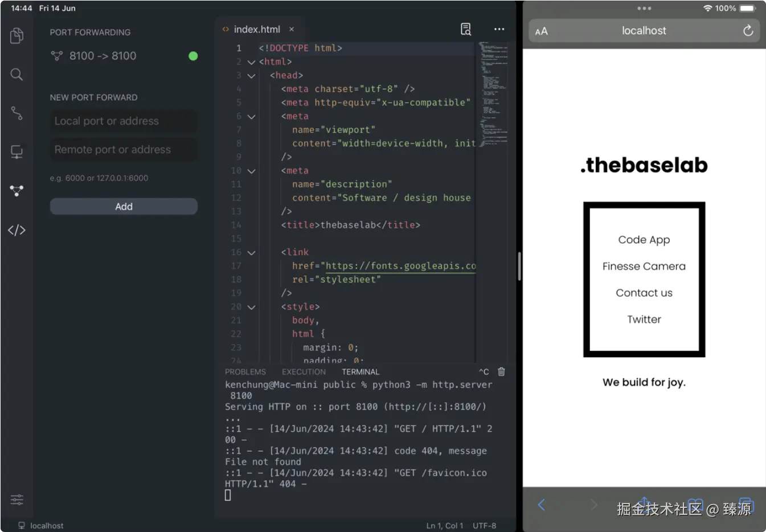Send ^C interrupt in terminal

[484, 371]
